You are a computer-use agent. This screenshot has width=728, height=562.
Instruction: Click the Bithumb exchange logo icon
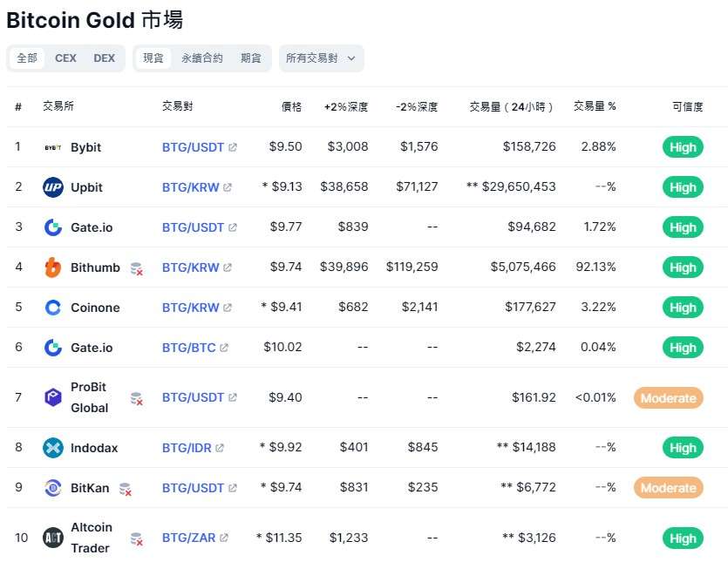click(x=52, y=267)
